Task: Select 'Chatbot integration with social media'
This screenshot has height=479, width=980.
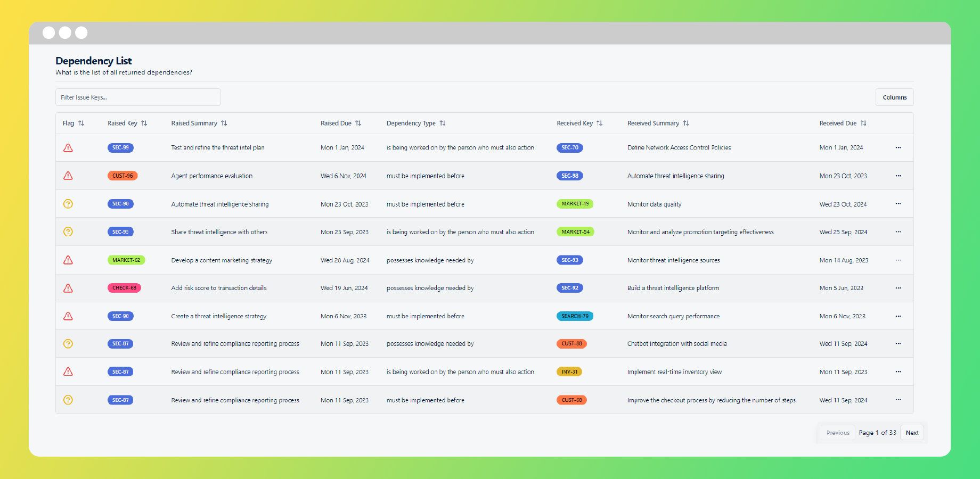Action: (677, 344)
